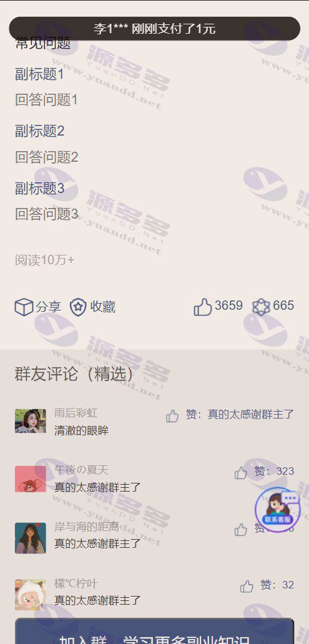309x644 pixels.
Task: Click the 收藏 text label
Action: pos(103,307)
